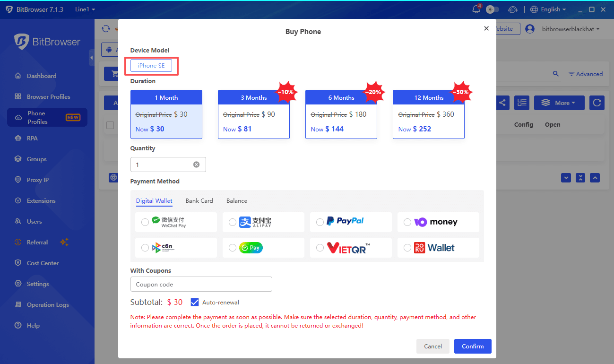Image resolution: width=614 pixels, height=364 pixels.
Task: Click the refresh icon button in the list toolbar
Action: [597, 103]
